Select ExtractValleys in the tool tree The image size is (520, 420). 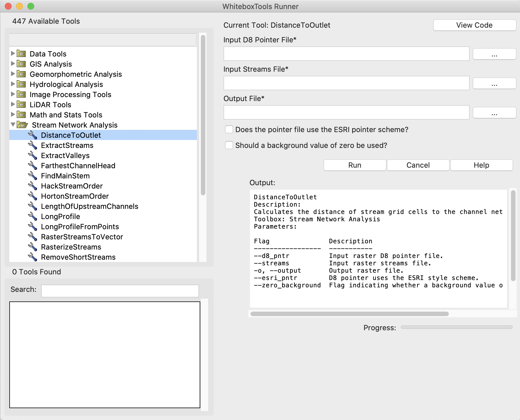point(65,156)
